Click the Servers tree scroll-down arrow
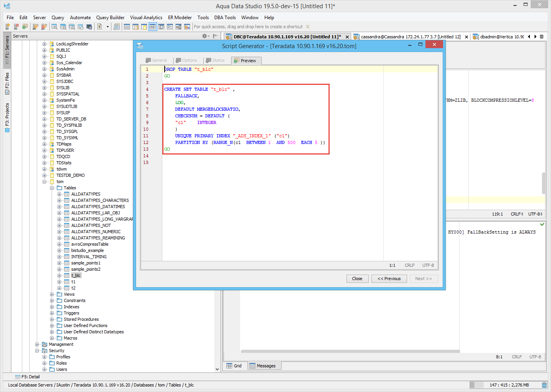 [x=217, y=369]
